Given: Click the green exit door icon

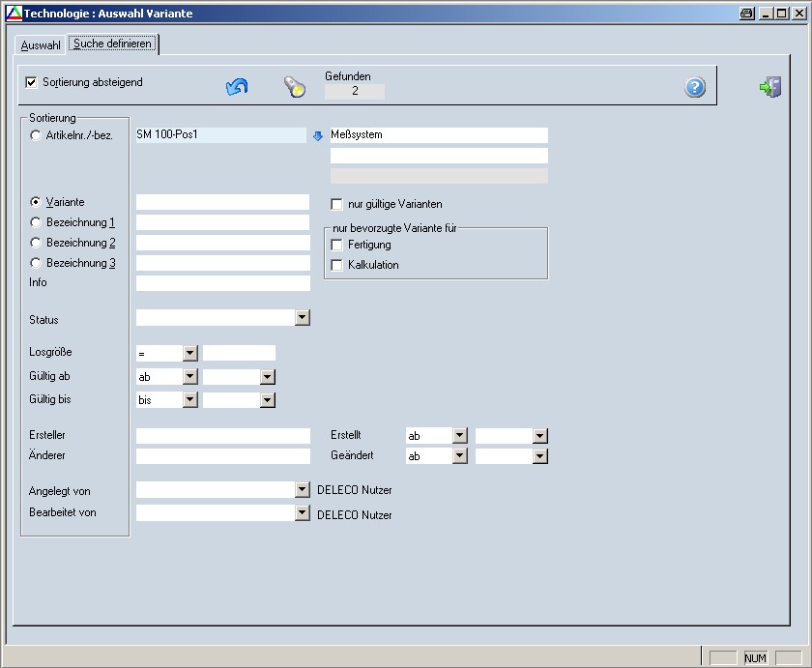Looking at the screenshot, I should tap(769, 88).
